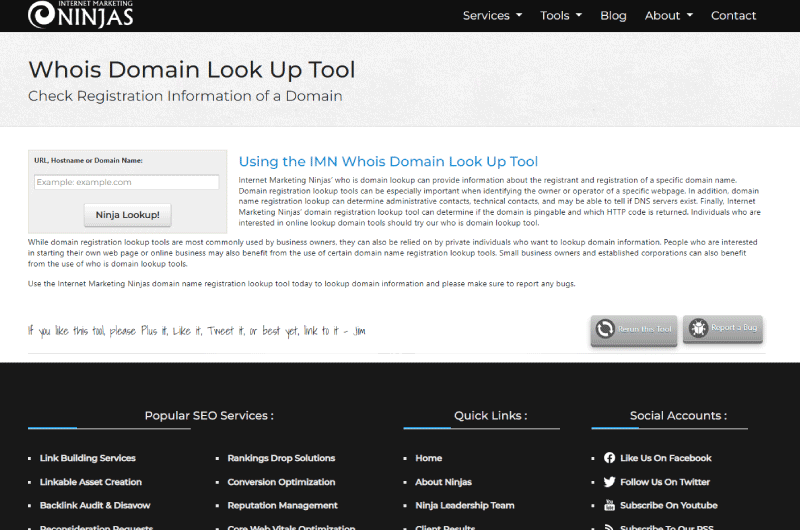The height and width of the screenshot is (530, 800).
Task: Click the refresh icon on Rerun this Tool
Action: [605, 329]
